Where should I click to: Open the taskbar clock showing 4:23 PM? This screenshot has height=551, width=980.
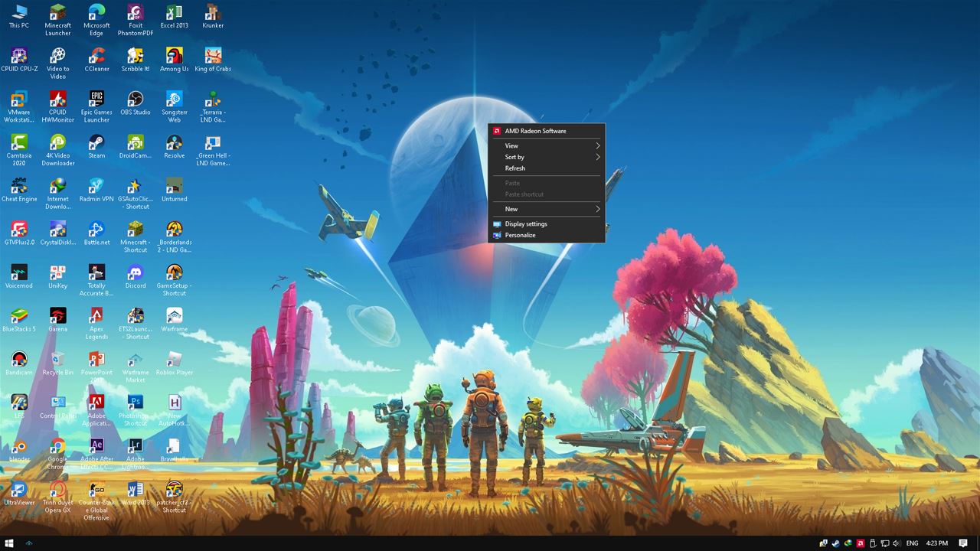click(936, 543)
